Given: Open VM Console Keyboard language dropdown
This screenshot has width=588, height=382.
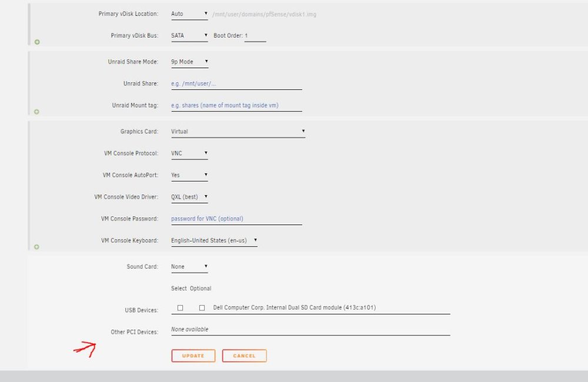Looking at the screenshot, I should [x=214, y=240].
